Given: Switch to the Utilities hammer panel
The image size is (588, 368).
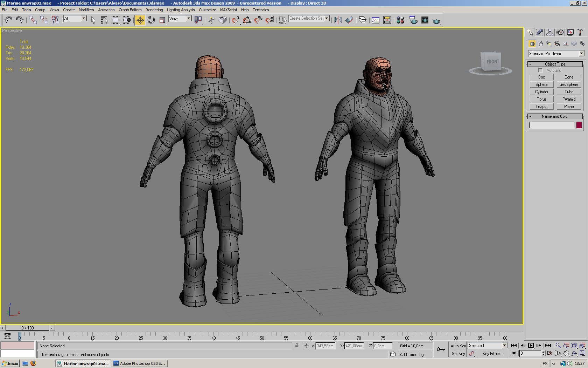Looking at the screenshot, I should (x=580, y=33).
